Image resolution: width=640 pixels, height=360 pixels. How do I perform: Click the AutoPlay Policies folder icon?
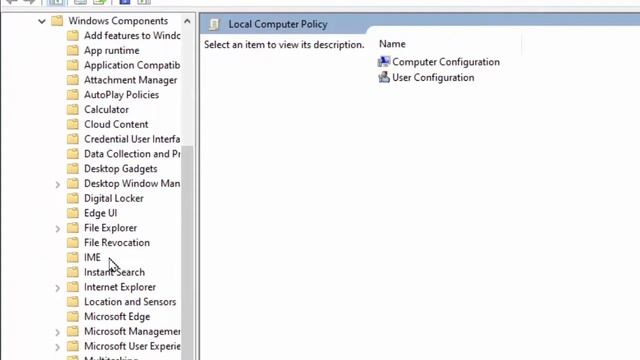click(73, 95)
